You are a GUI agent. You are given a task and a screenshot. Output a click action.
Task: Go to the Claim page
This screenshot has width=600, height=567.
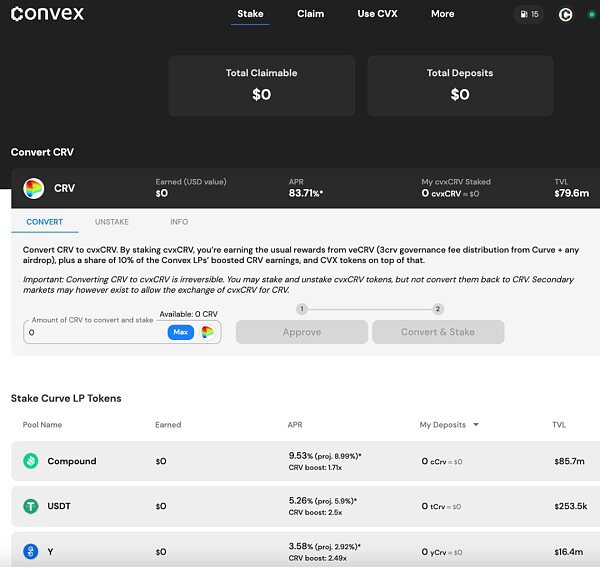coord(310,14)
